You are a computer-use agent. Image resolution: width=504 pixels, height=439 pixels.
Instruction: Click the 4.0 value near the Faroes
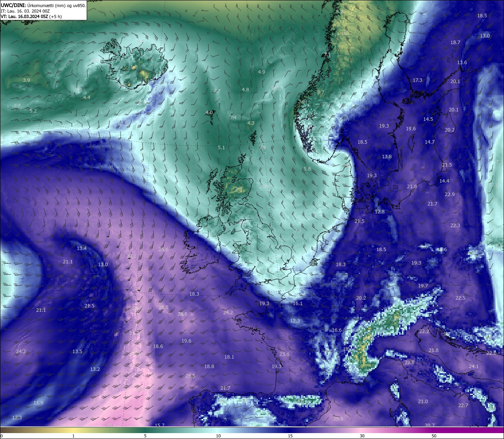point(209,113)
